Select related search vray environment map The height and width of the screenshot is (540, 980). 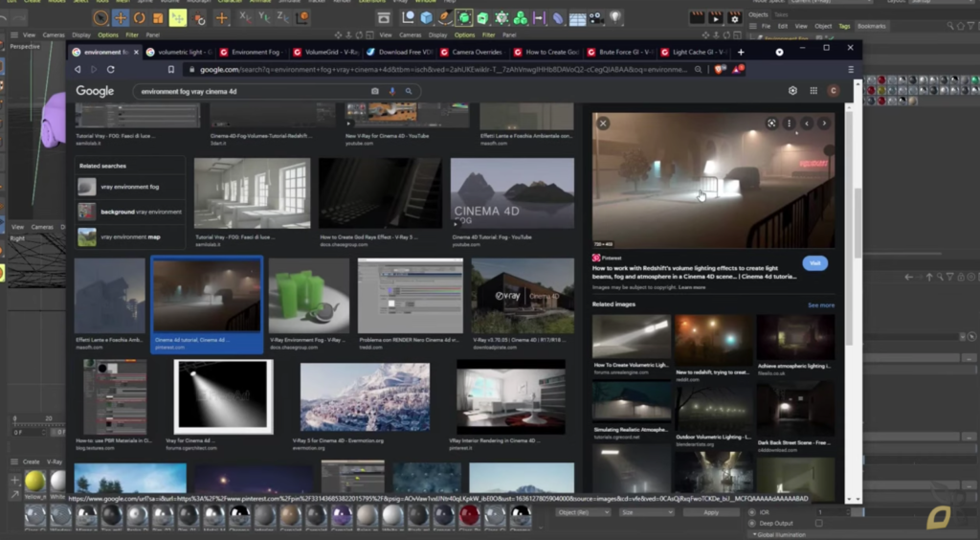[130, 236]
